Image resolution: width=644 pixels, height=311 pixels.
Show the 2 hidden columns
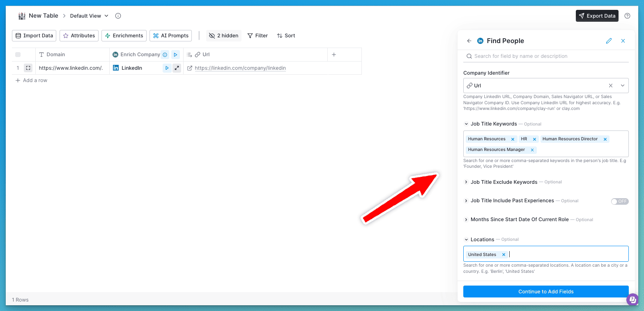[x=224, y=36]
